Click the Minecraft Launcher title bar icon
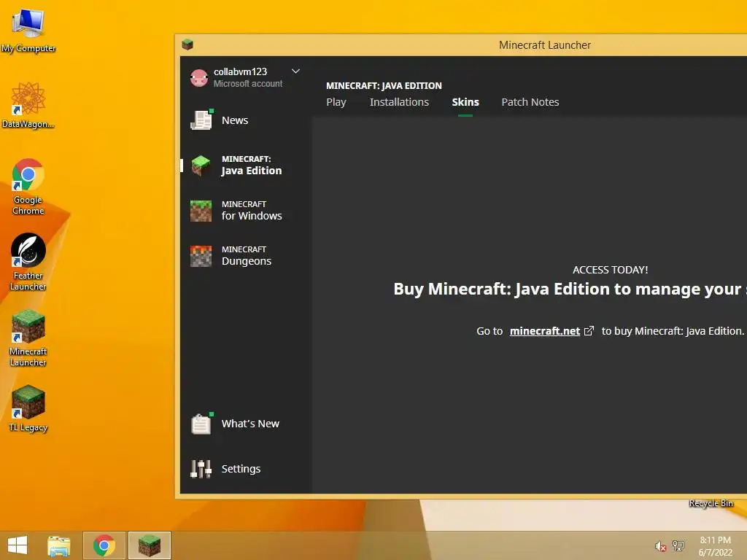Screen dimensions: 747x560 point(187,44)
